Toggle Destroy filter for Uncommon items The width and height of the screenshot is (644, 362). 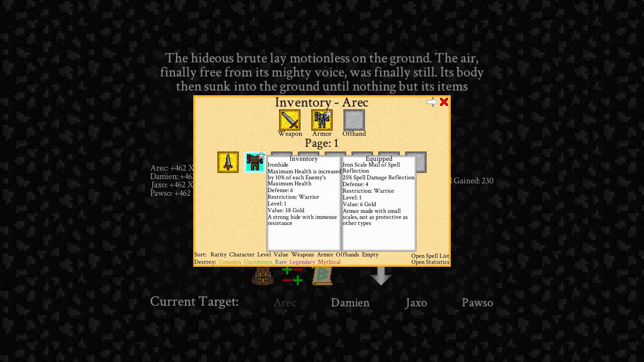click(258, 262)
